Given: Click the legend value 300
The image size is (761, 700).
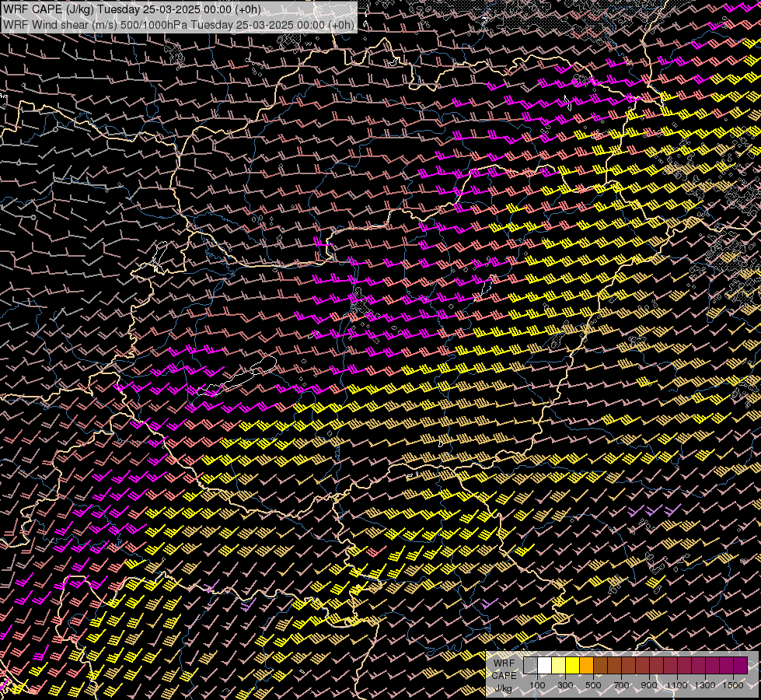Looking at the screenshot, I should (x=565, y=685).
